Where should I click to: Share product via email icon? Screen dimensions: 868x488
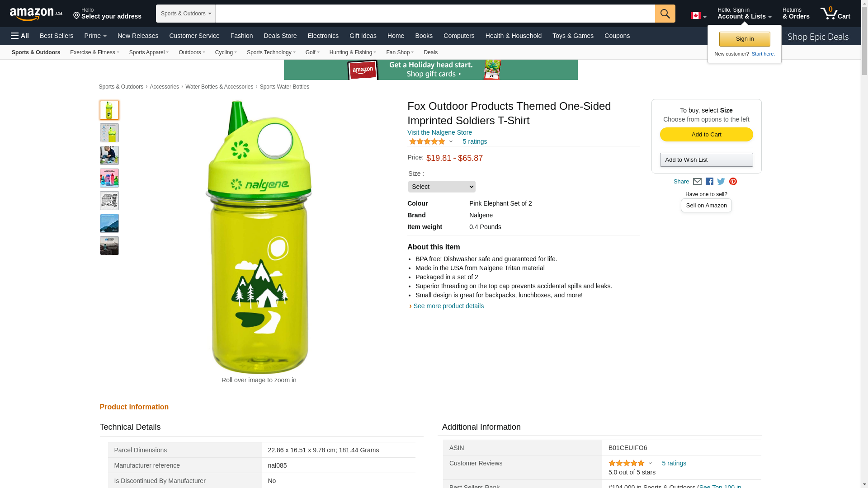pyautogui.click(x=697, y=182)
